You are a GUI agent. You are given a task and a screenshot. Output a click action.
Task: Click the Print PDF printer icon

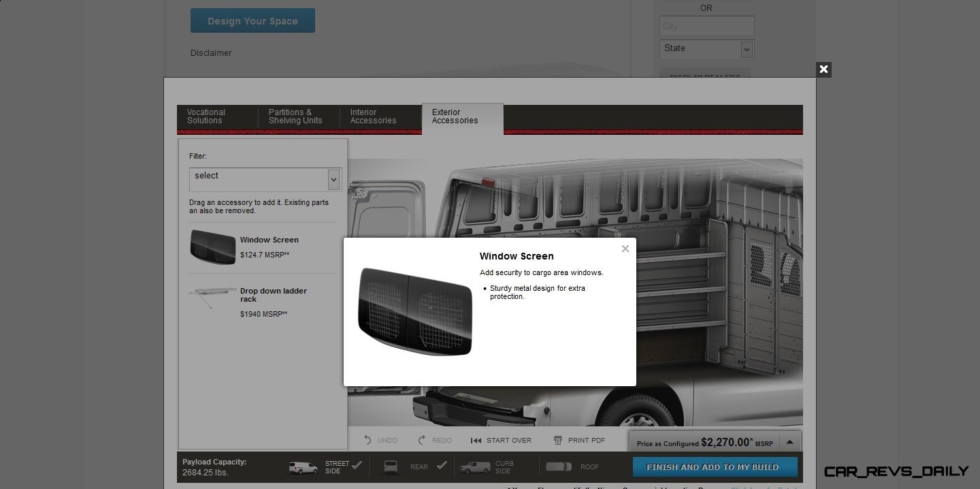click(558, 440)
